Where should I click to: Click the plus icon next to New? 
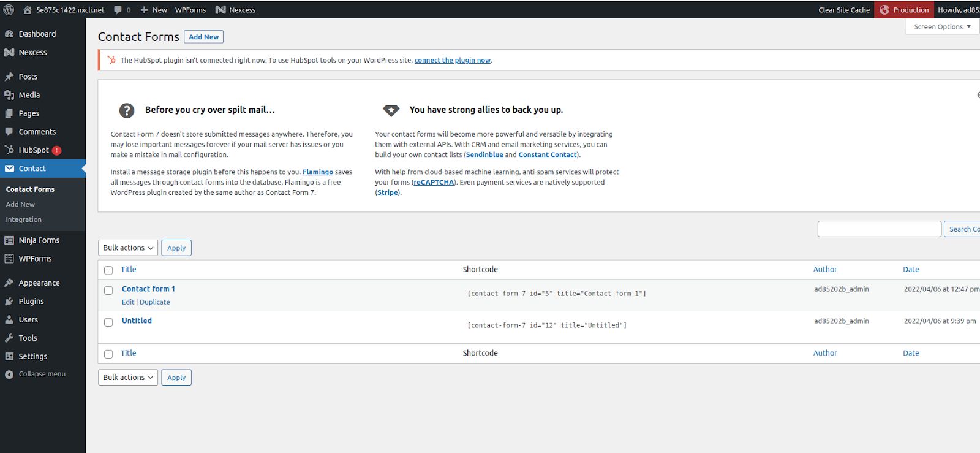click(x=145, y=10)
